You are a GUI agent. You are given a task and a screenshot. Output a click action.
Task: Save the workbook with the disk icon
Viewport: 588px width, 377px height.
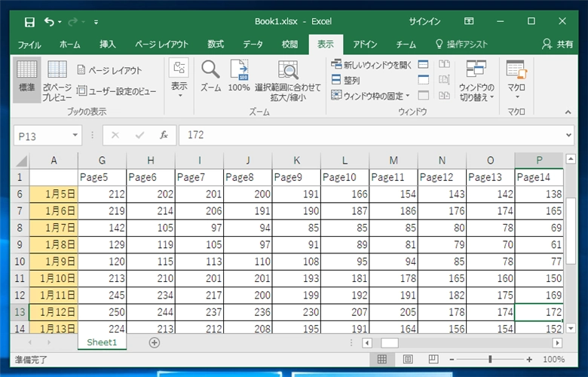(29, 22)
